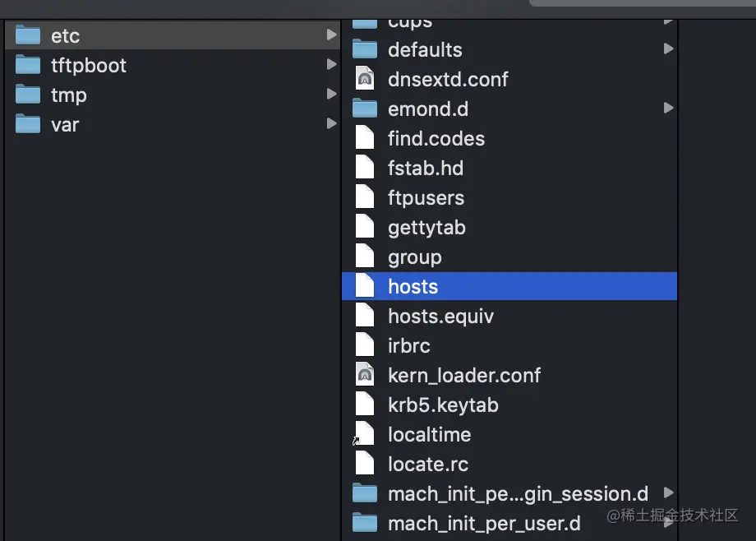Click the mach_init_pe...gin_session.d folder icon
The height and width of the screenshot is (541, 756).
(365, 493)
